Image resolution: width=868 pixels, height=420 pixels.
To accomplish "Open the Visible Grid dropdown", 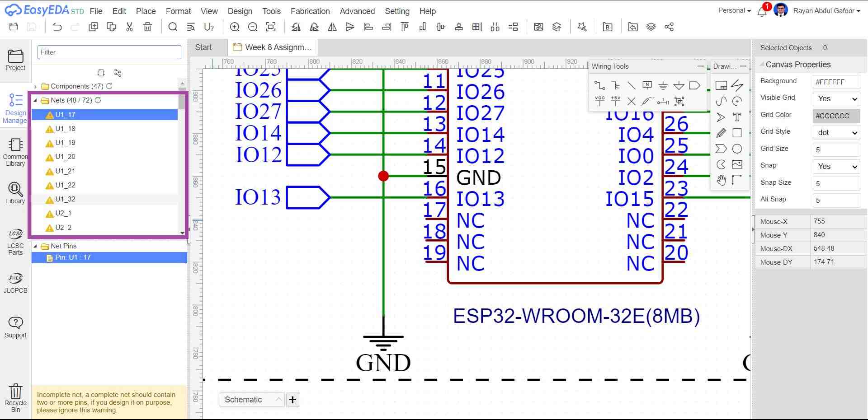I will 836,98.
